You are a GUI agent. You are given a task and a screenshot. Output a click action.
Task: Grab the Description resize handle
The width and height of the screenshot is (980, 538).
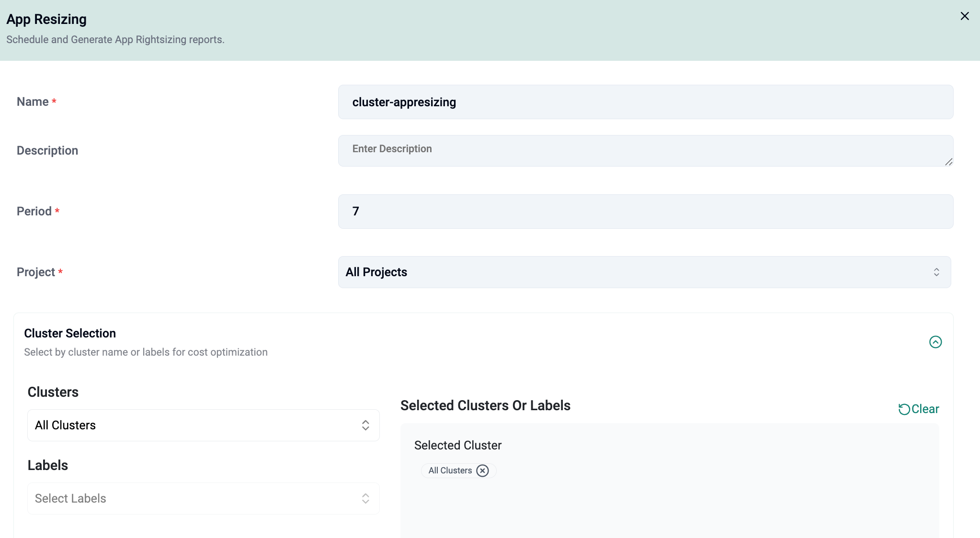[x=948, y=162]
